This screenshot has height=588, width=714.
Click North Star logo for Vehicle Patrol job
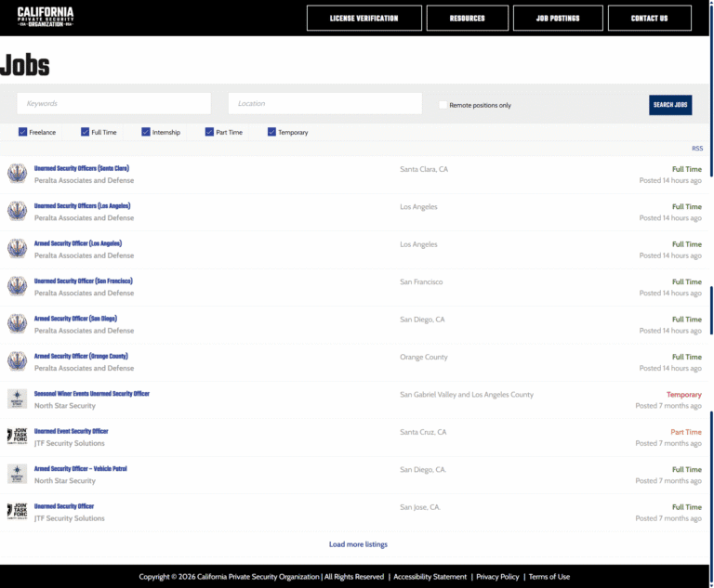coord(18,474)
